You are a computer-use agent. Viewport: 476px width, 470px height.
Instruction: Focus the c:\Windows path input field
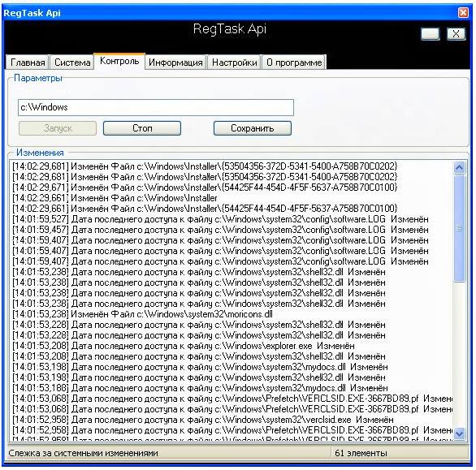point(156,107)
